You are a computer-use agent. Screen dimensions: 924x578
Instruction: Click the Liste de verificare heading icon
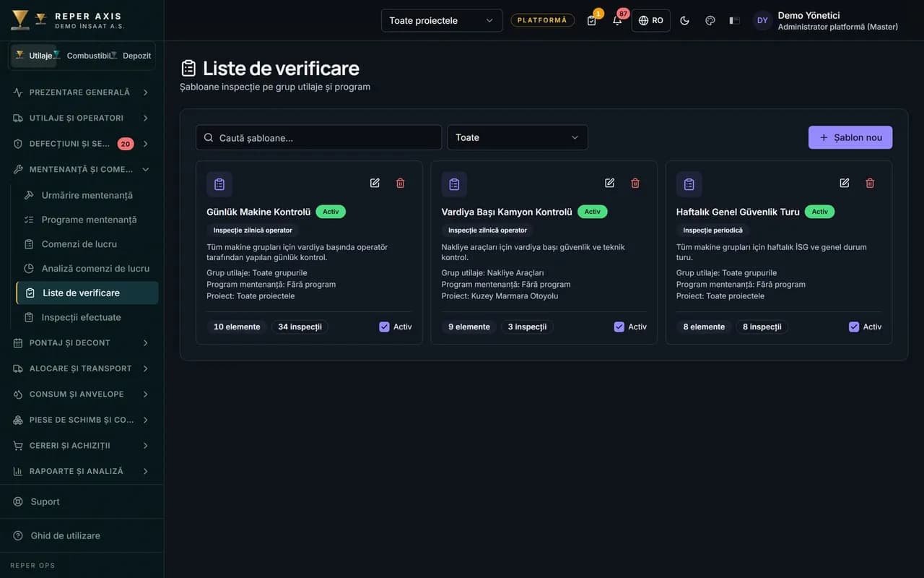point(188,68)
